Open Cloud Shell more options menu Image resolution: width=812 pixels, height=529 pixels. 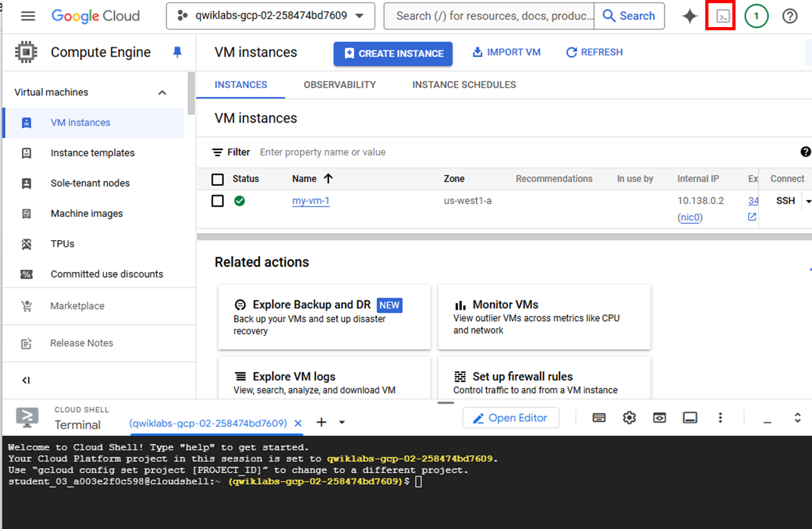pos(720,418)
